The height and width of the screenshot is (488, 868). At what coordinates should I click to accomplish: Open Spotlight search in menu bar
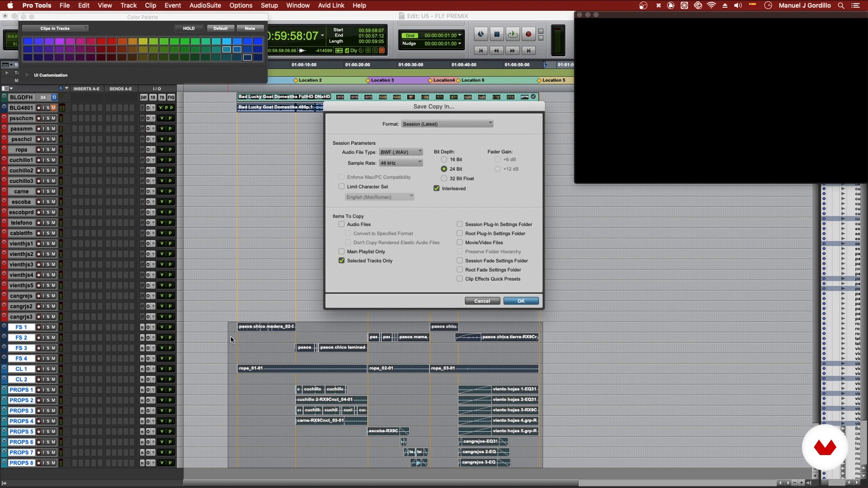(x=841, y=5)
